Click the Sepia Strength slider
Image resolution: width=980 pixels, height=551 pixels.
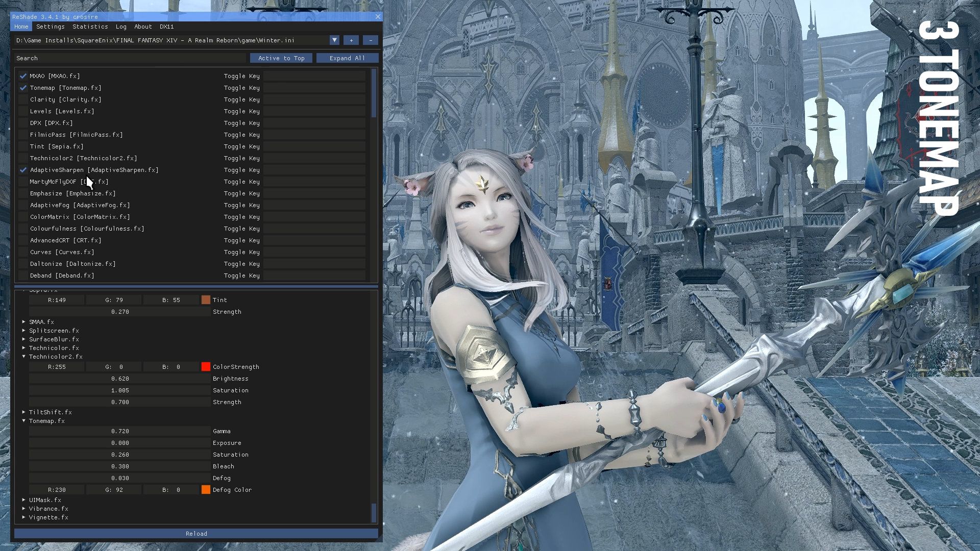pos(120,312)
